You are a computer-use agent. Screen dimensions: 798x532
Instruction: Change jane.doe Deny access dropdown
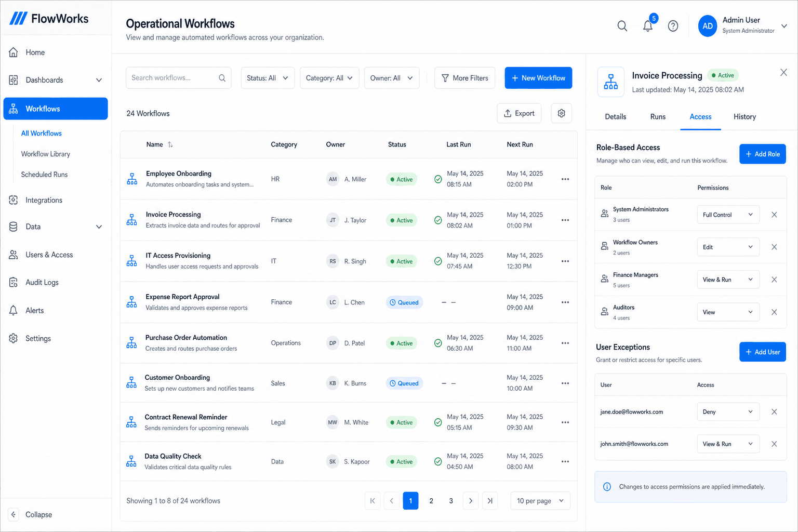click(x=728, y=412)
